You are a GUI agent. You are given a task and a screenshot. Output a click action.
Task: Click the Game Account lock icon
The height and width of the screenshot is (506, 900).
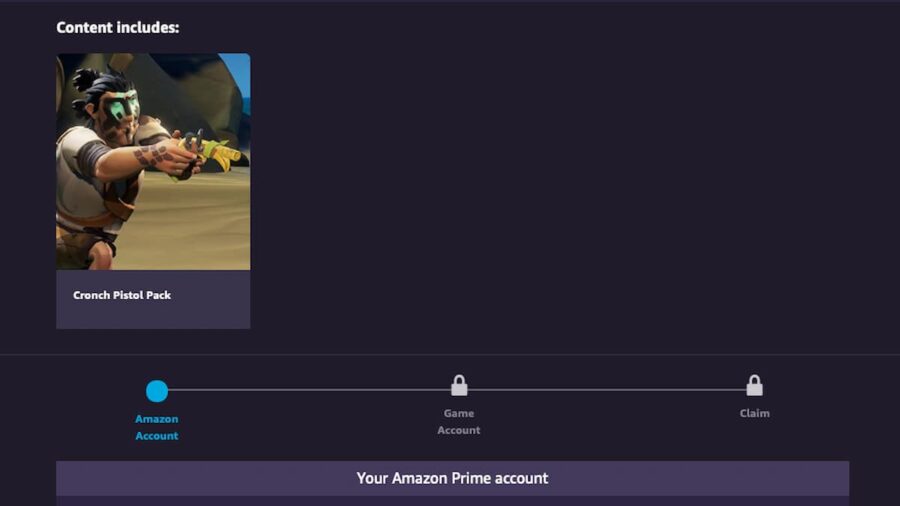pos(459,386)
